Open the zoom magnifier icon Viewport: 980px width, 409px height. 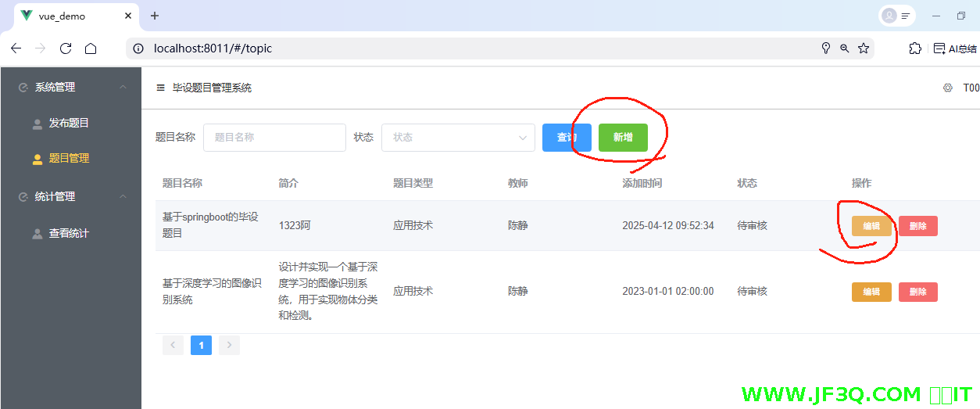click(844, 48)
